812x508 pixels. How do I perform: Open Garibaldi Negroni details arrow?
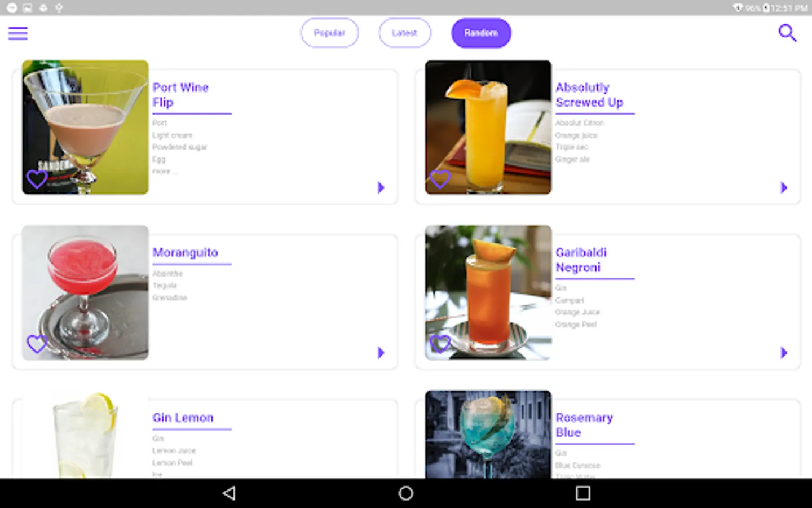click(784, 353)
